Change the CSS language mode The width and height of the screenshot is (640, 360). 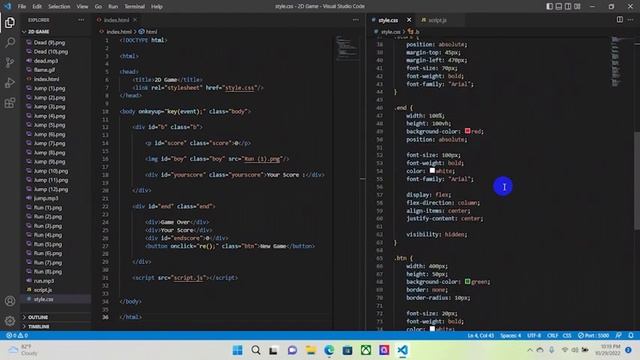567,336
